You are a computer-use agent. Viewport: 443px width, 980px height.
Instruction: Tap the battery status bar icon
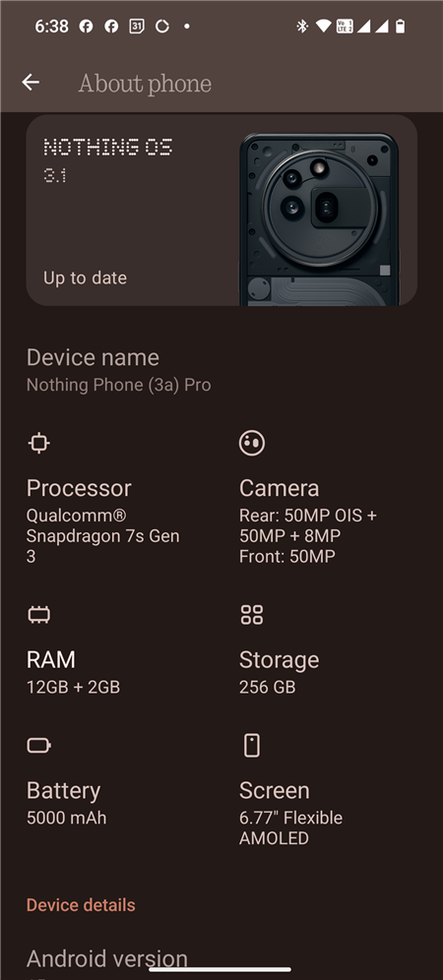point(401,27)
